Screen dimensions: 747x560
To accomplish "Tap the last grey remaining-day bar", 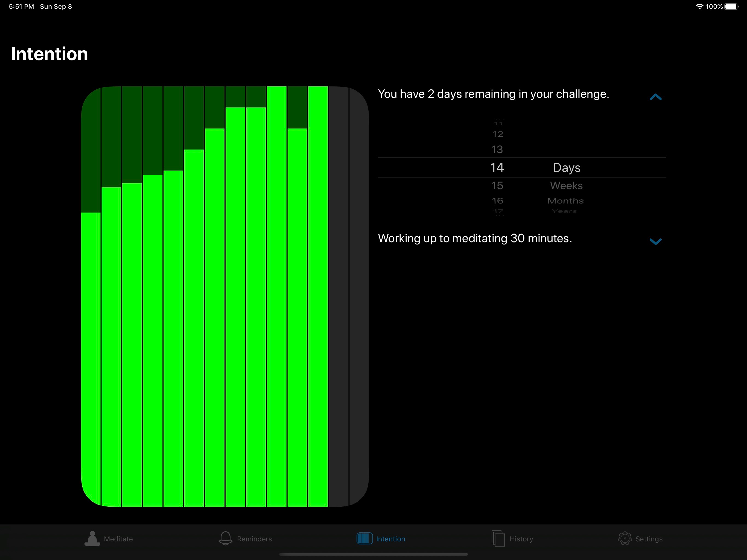I will 359,297.
